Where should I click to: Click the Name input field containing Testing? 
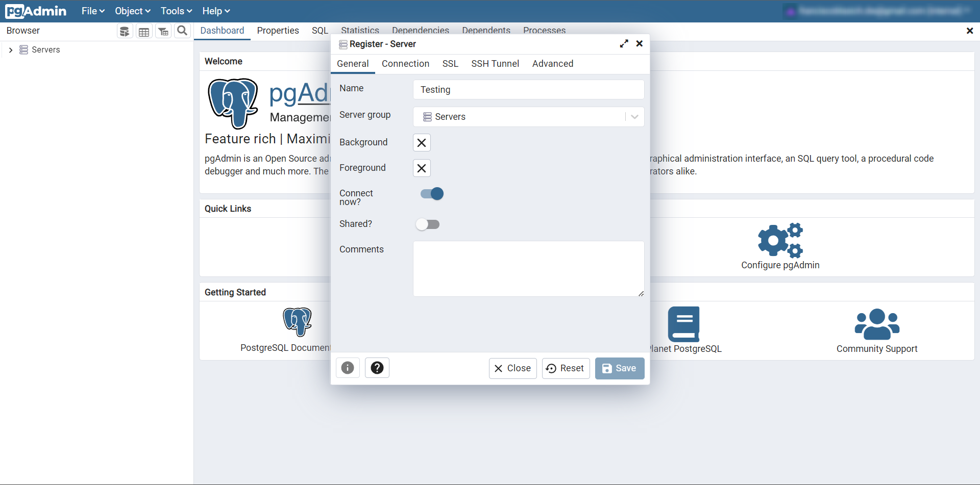click(528, 90)
